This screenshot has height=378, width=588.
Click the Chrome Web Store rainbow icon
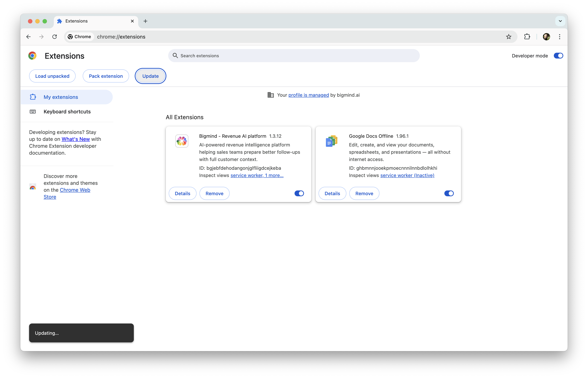(33, 187)
